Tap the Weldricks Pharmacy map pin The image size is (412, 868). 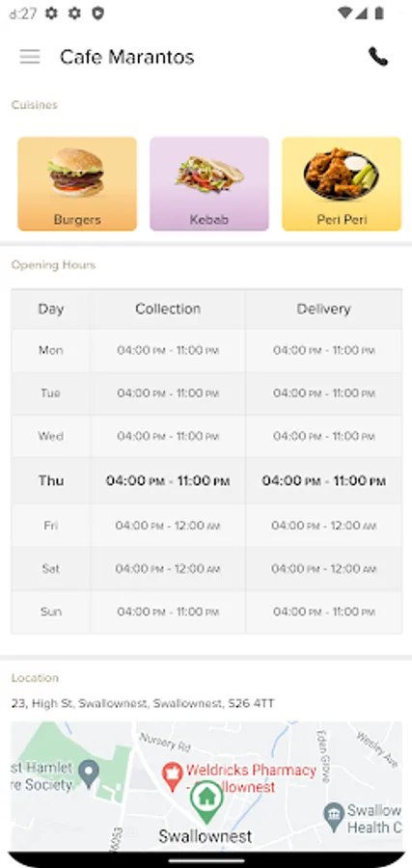[x=172, y=776]
